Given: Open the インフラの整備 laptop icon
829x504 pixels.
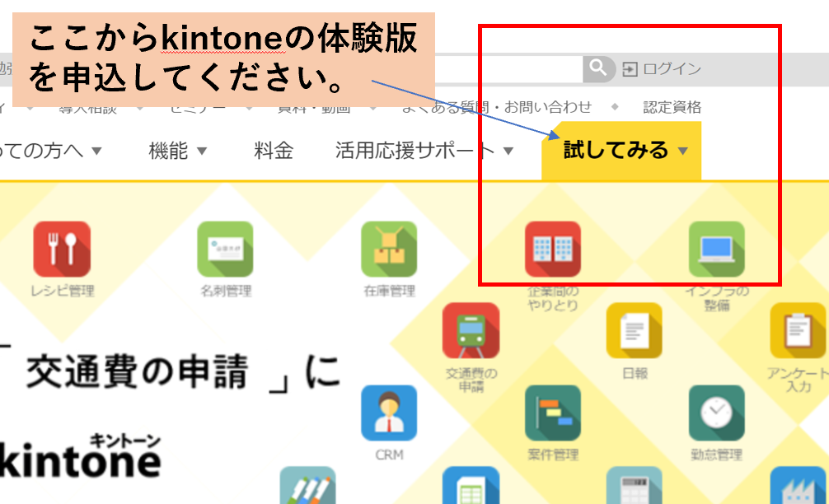Looking at the screenshot, I should (717, 250).
